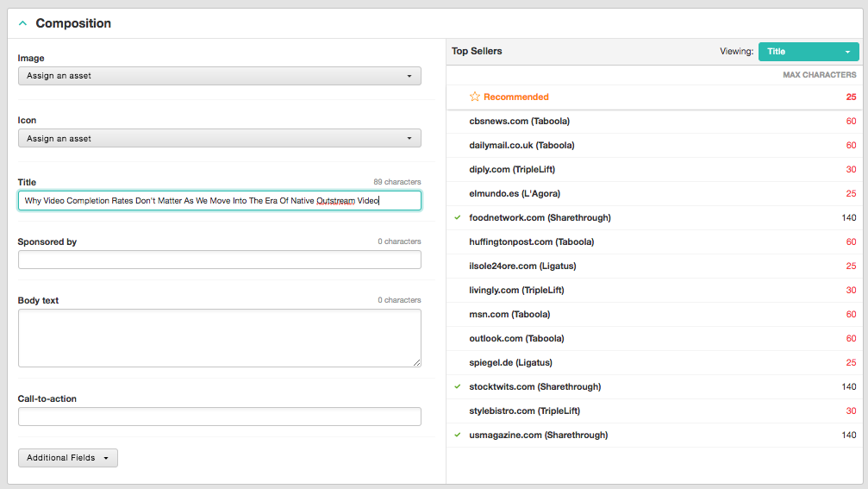Click the Recommended star icon
The height and width of the screenshot is (489, 868).
click(x=474, y=97)
